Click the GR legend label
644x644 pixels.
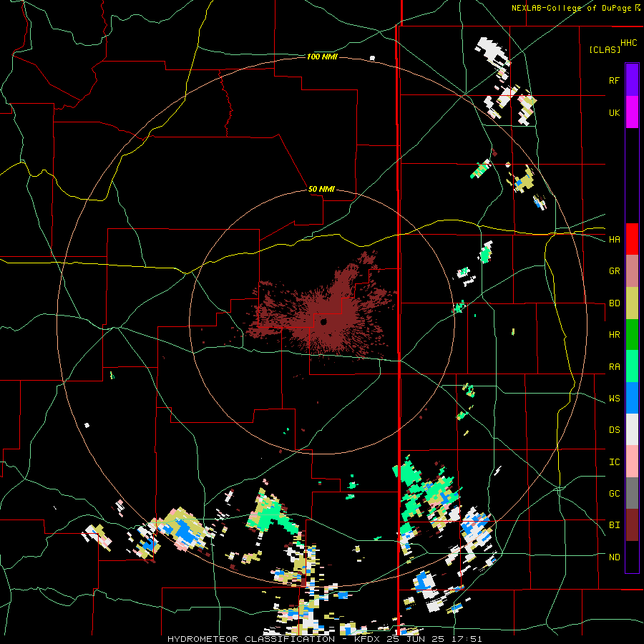click(614, 271)
